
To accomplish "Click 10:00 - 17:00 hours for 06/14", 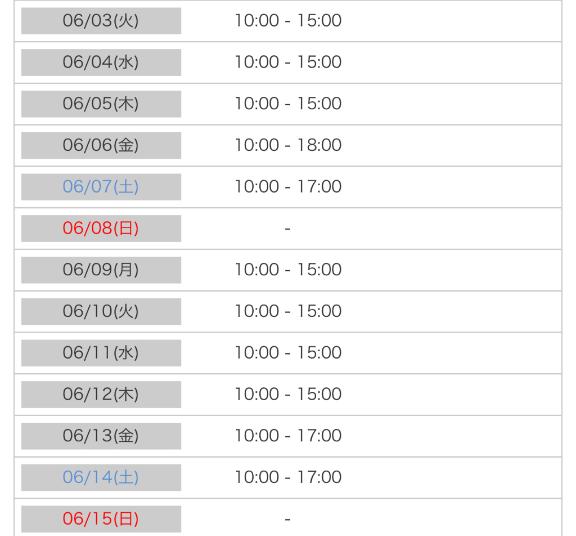I will pos(288,478).
